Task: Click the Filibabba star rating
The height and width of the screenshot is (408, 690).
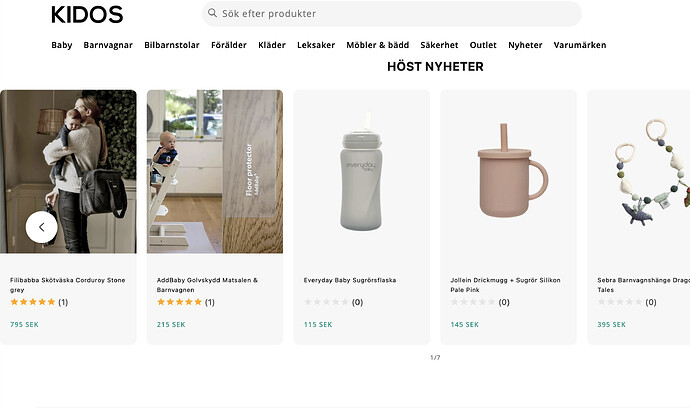Action: coord(33,302)
